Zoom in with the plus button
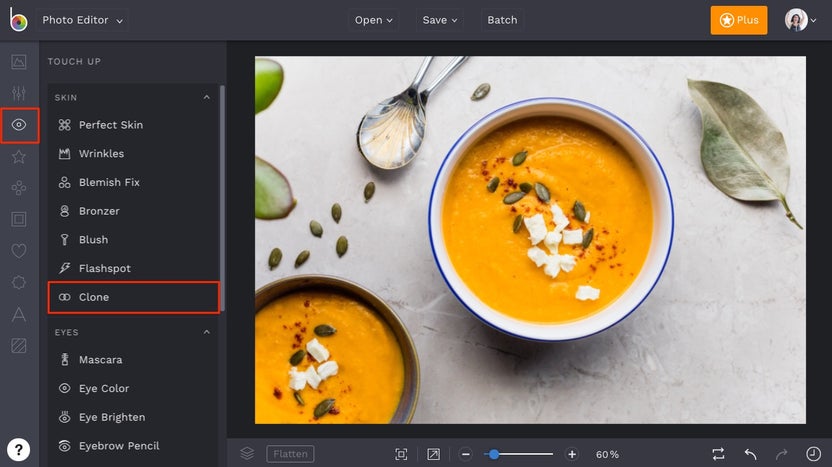 coord(571,454)
